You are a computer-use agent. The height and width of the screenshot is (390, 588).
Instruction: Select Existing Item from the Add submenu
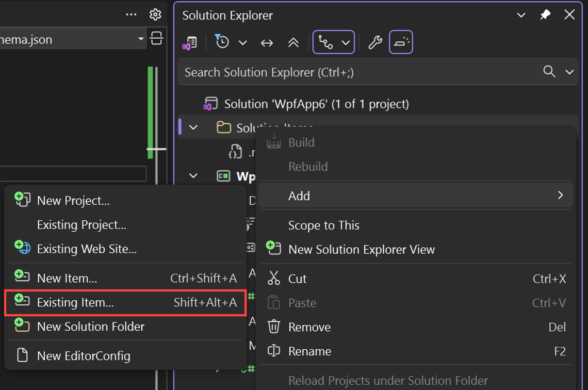pos(75,303)
